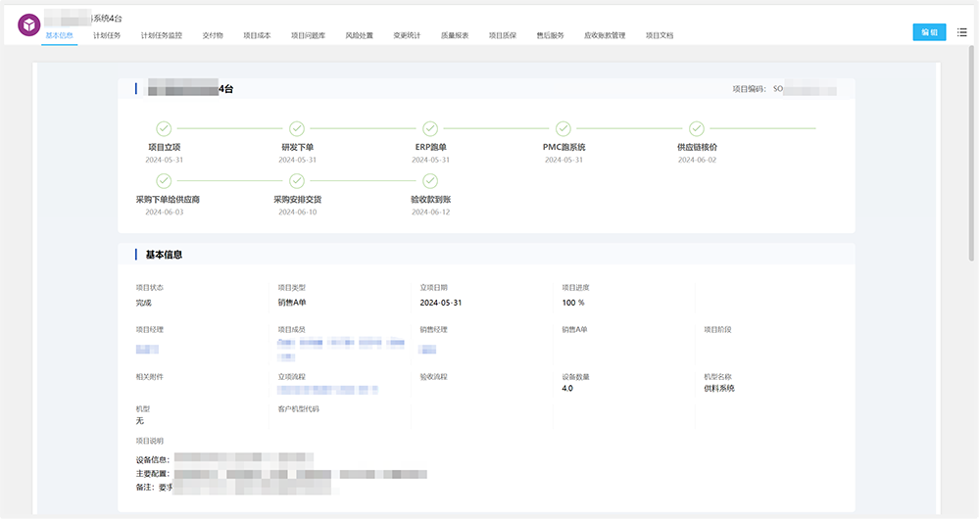
Task: Click the 100 % project progress value
Action: pos(573,303)
